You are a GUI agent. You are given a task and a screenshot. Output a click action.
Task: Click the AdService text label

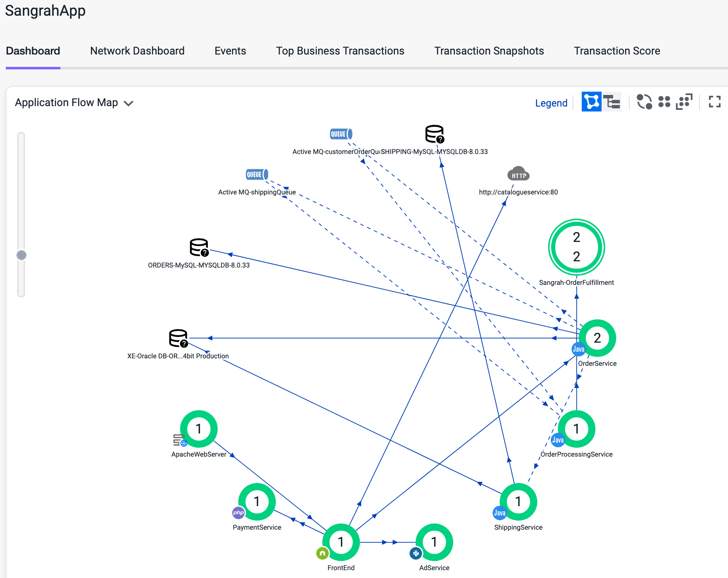(x=434, y=568)
